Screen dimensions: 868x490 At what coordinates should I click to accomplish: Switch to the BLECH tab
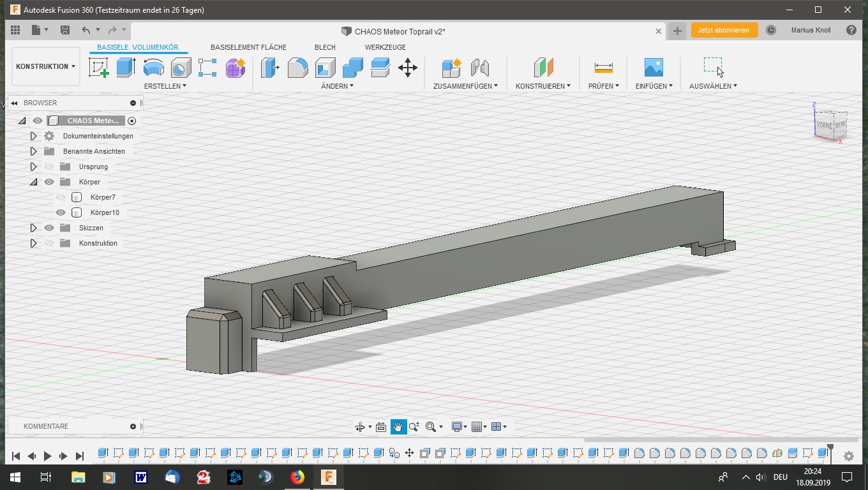[x=325, y=47]
